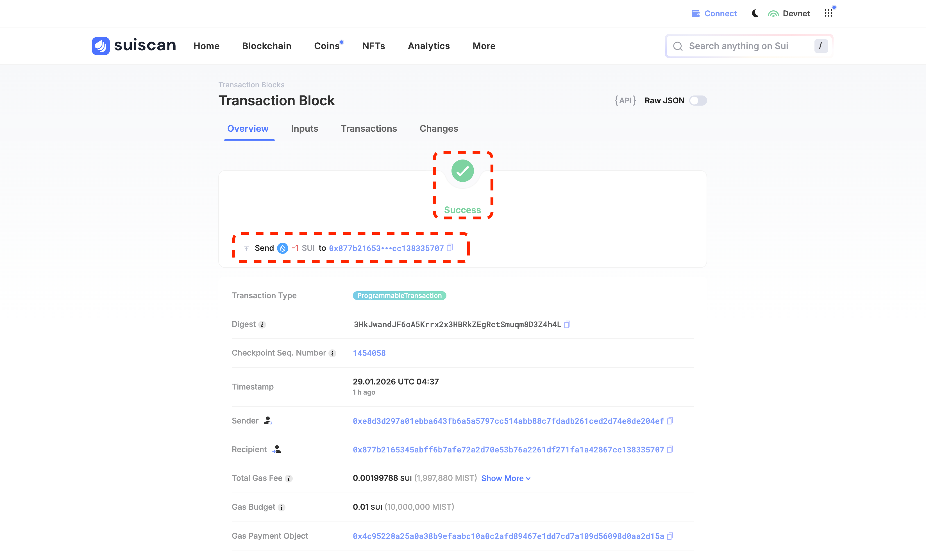Copy the Gas Payment Object address
This screenshot has width=926, height=560.
670,536
